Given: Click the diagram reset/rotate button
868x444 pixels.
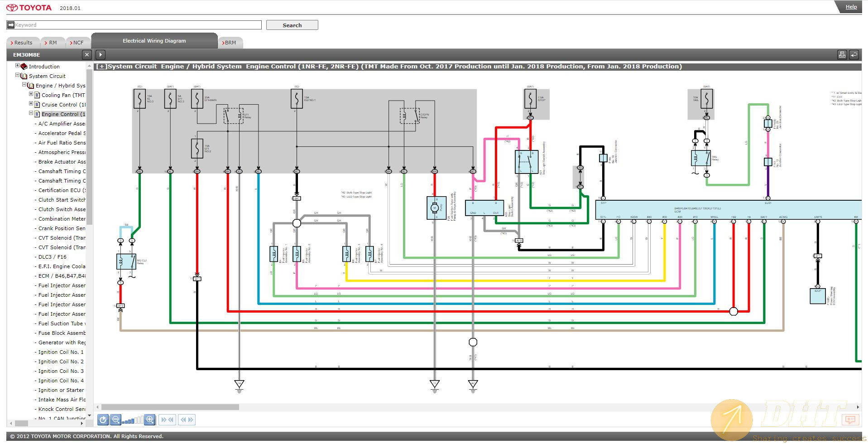Looking at the screenshot, I should [x=103, y=420].
